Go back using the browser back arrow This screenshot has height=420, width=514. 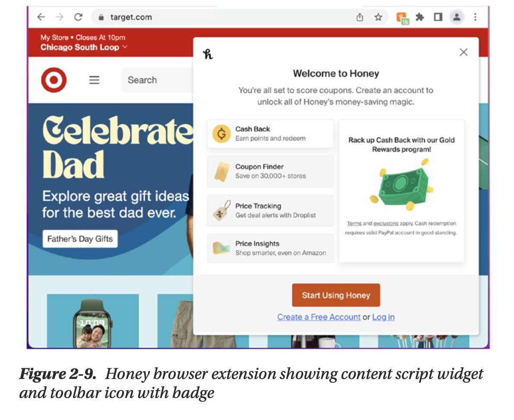point(41,17)
